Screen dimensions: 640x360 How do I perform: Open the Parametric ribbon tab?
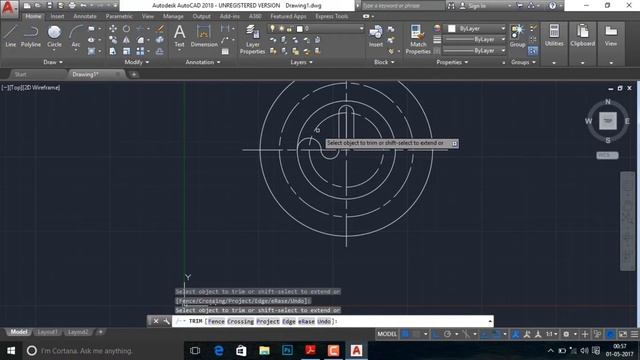click(x=119, y=16)
